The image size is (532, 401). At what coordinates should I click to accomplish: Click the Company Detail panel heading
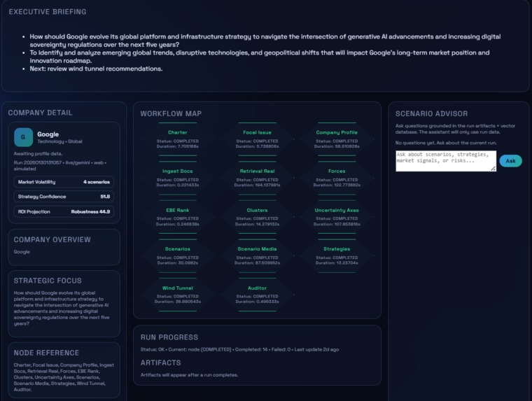pyautogui.click(x=40, y=113)
